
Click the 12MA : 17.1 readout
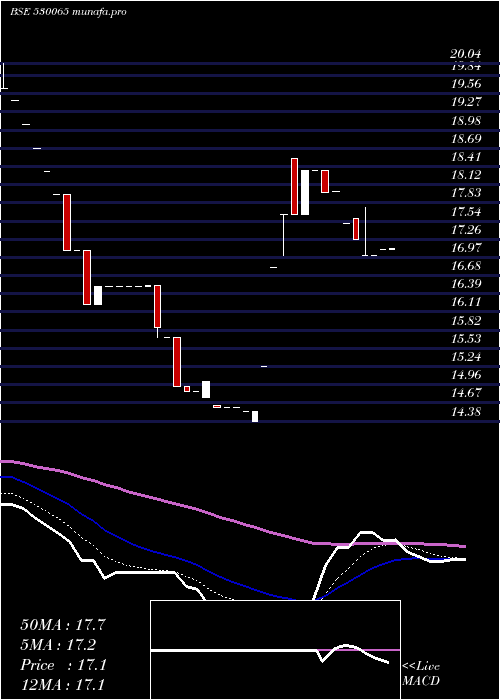pyautogui.click(x=63, y=685)
